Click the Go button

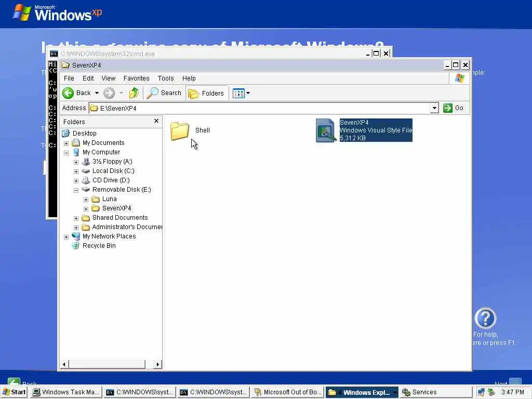tap(454, 108)
